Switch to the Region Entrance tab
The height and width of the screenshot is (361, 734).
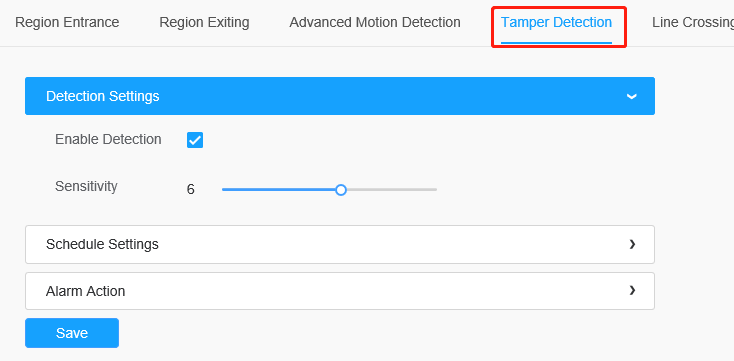(67, 22)
